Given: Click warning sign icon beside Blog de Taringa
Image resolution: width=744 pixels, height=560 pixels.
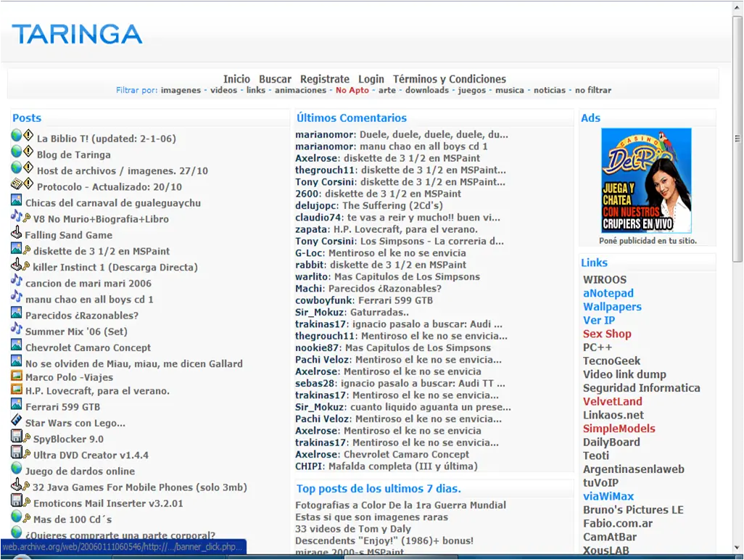Looking at the screenshot, I should (28, 152).
